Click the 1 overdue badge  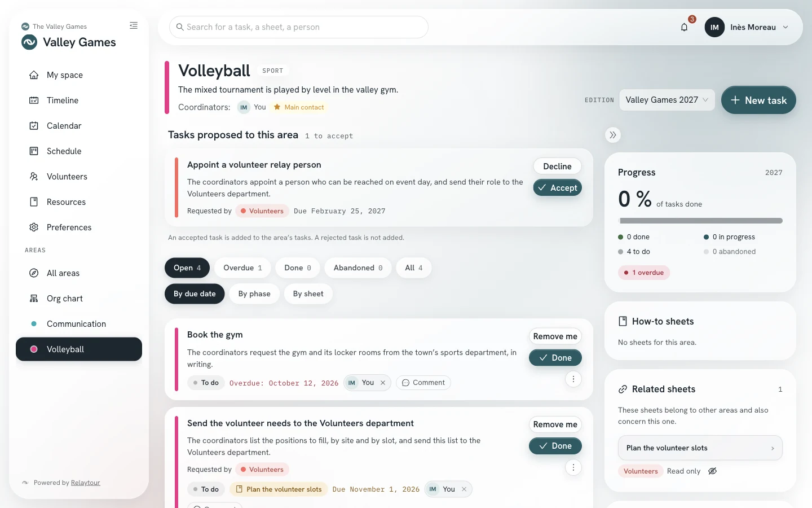[x=644, y=273]
